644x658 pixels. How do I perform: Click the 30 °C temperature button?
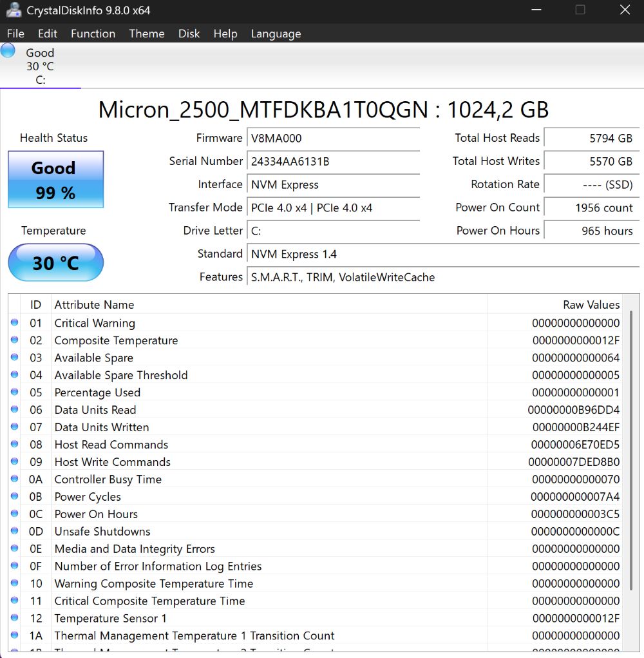pyautogui.click(x=56, y=263)
